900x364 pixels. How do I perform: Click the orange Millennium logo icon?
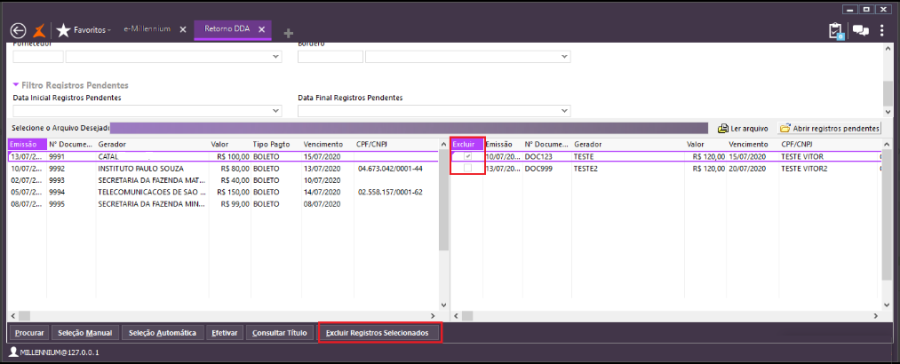tap(39, 30)
